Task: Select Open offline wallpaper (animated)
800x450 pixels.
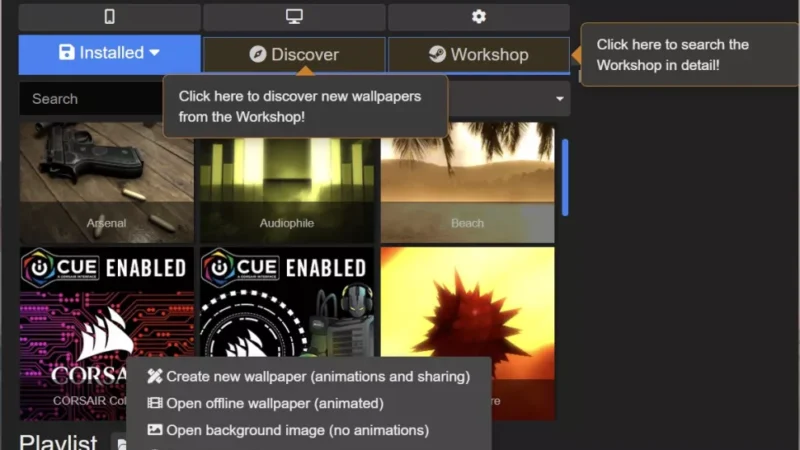Action: 274,404
